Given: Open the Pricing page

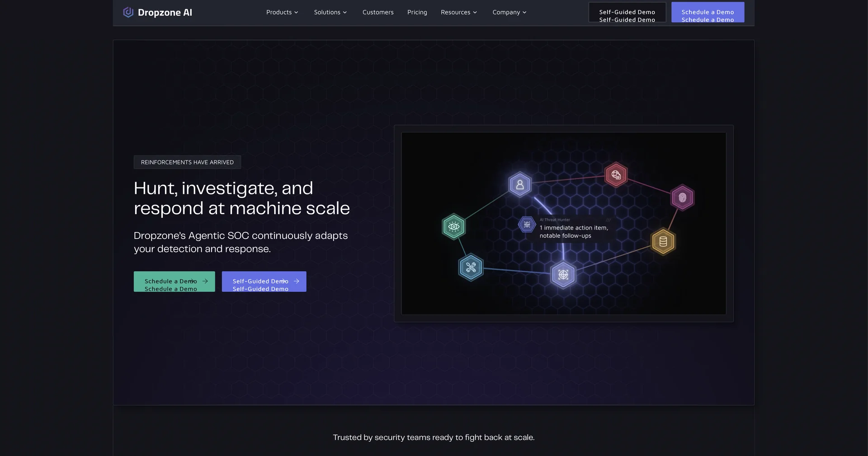Looking at the screenshot, I should point(417,12).
